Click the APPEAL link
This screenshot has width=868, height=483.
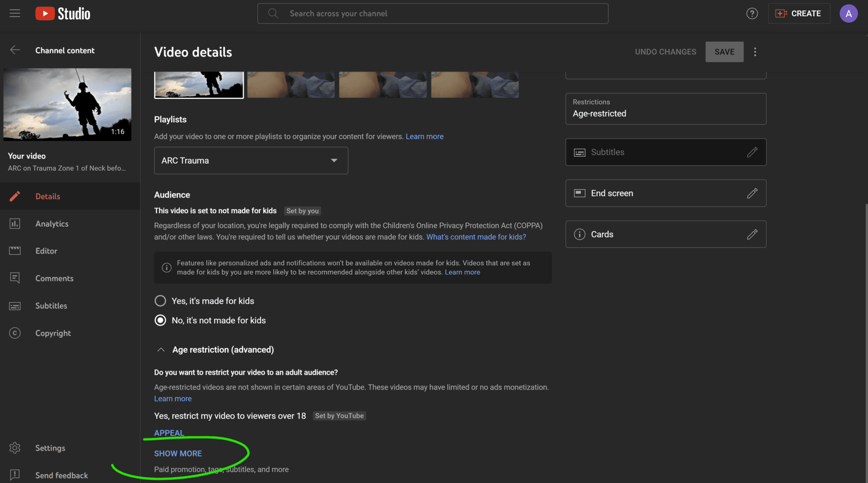tap(169, 433)
